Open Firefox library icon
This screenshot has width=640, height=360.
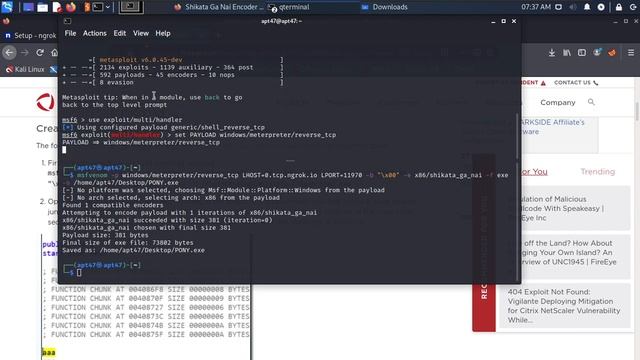[x=567, y=53]
